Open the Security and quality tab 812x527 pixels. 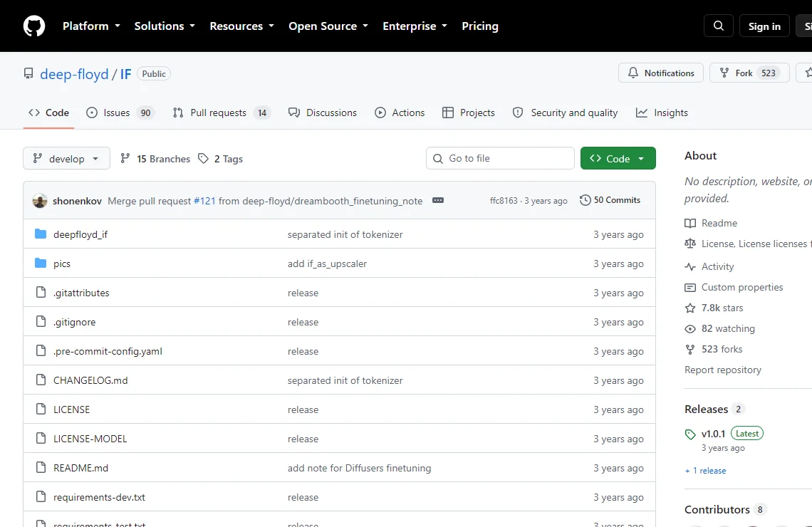coord(565,113)
